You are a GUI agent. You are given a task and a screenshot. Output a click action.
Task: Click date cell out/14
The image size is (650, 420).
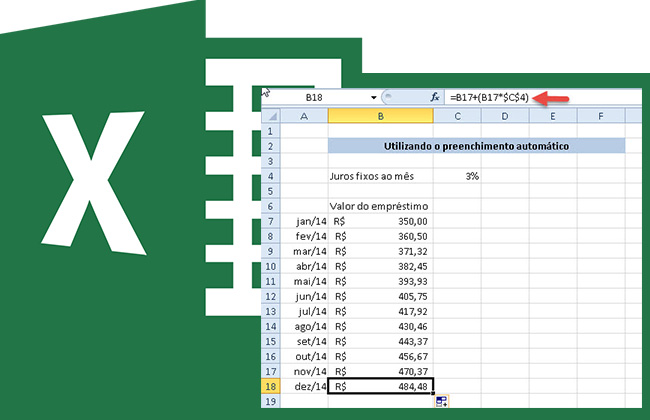(304, 357)
